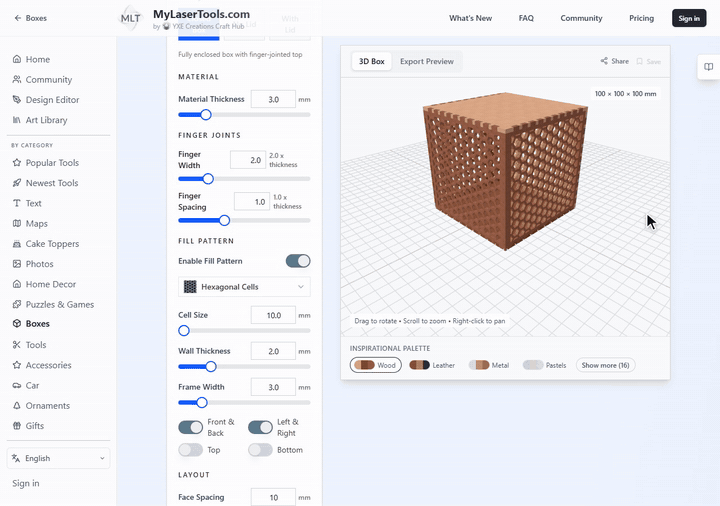Image resolution: width=720 pixels, height=506 pixels.
Task: Click the Ornaments bell icon
Action: pos(17,405)
